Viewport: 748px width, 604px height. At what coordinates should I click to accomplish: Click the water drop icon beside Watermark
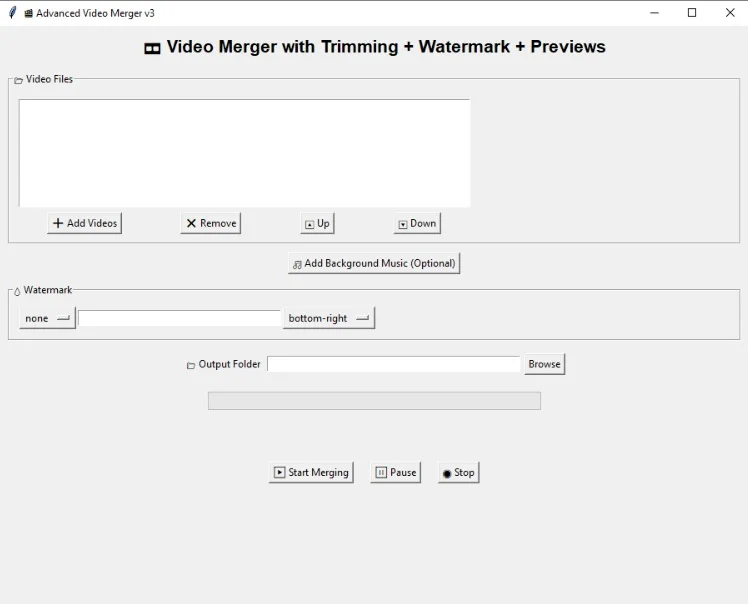click(17, 291)
